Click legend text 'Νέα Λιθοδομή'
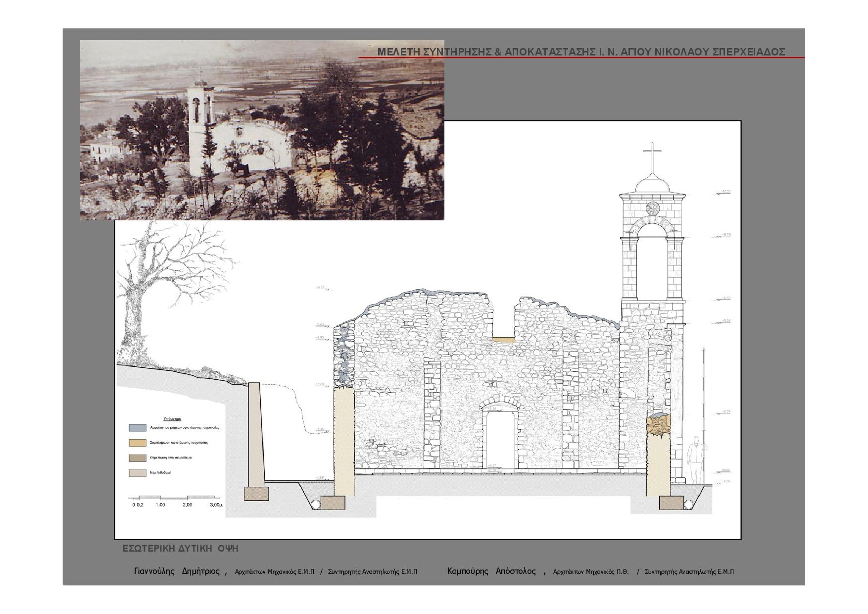The height and width of the screenshot is (614, 868). (x=161, y=473)
